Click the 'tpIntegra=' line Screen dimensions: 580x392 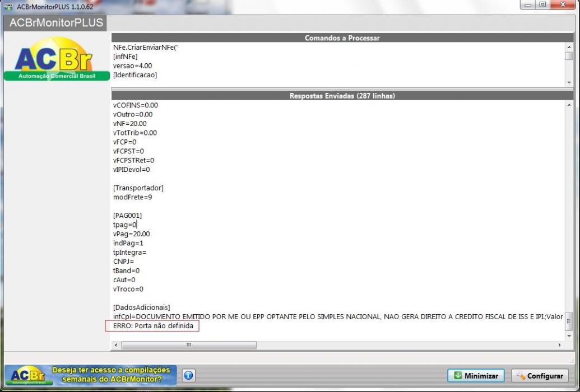pyautogui.click(x=130, y=252)
